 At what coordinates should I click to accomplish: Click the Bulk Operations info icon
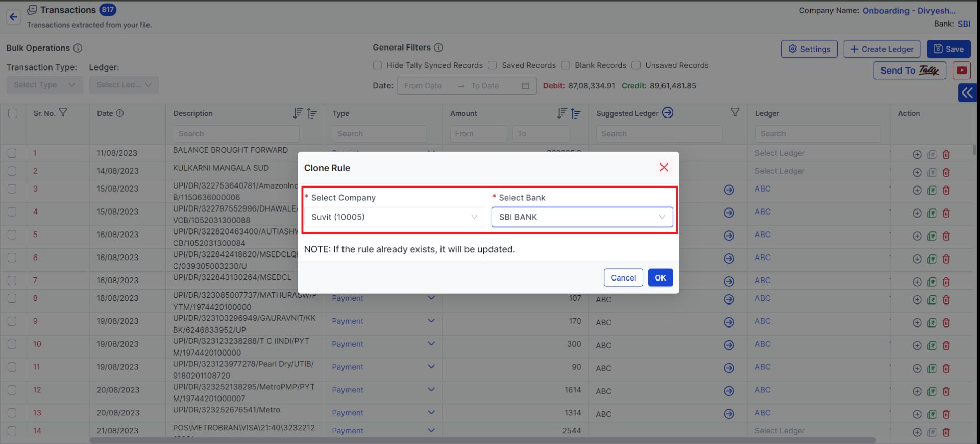pos(78,48)
